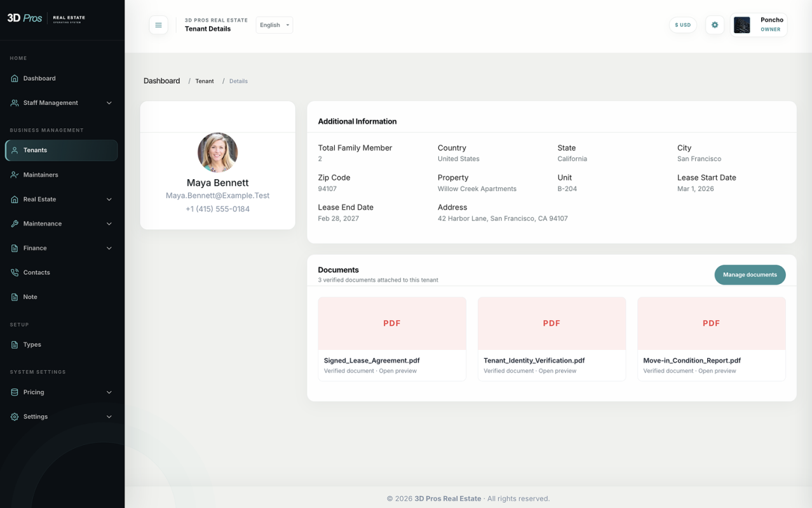Open the English language dropdown
Screen dimensions: 812x508
(274, 25)
